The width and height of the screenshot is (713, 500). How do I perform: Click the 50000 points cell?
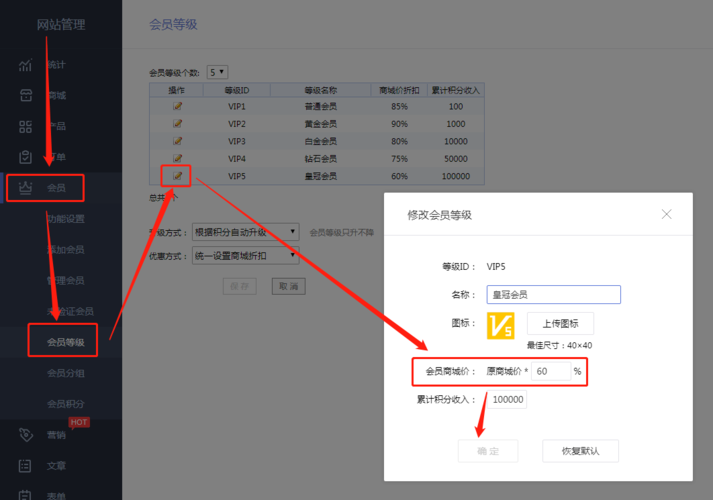tap(456, 158)
